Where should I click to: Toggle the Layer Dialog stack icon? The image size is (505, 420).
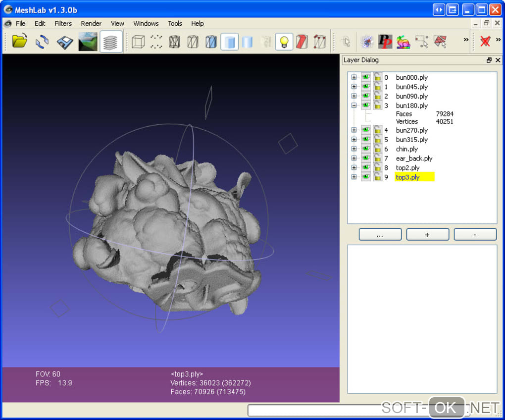tap(111, 42)
